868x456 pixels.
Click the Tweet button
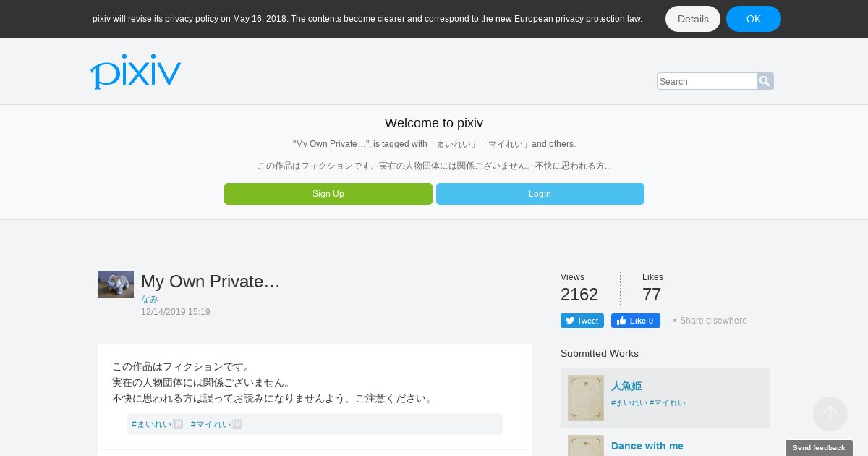point(582,321)
